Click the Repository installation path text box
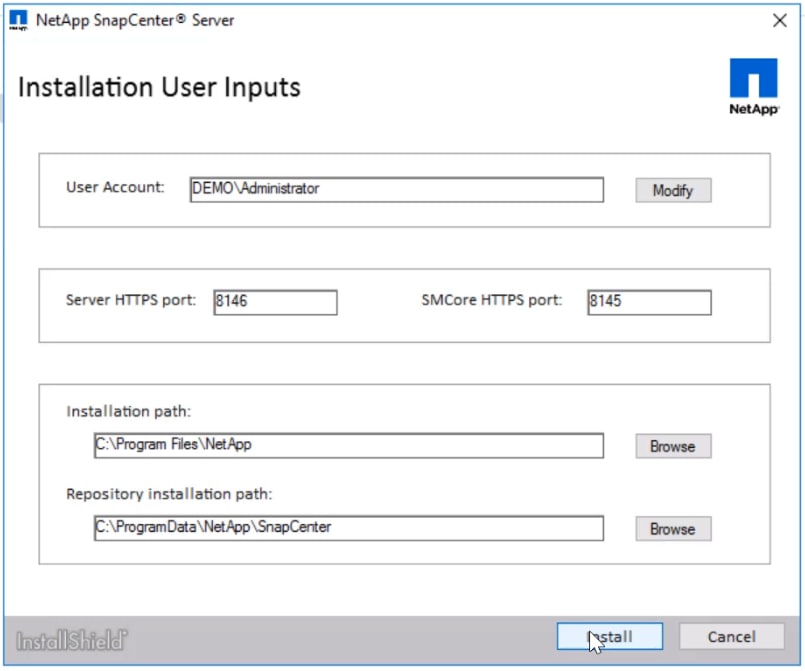This screenshot has width=805, height=671. pyautogui.click(x=348, y=528)
